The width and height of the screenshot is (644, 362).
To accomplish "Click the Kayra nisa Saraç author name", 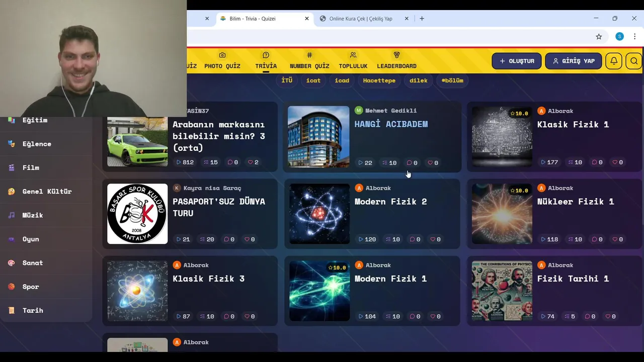I will (212, 188).
